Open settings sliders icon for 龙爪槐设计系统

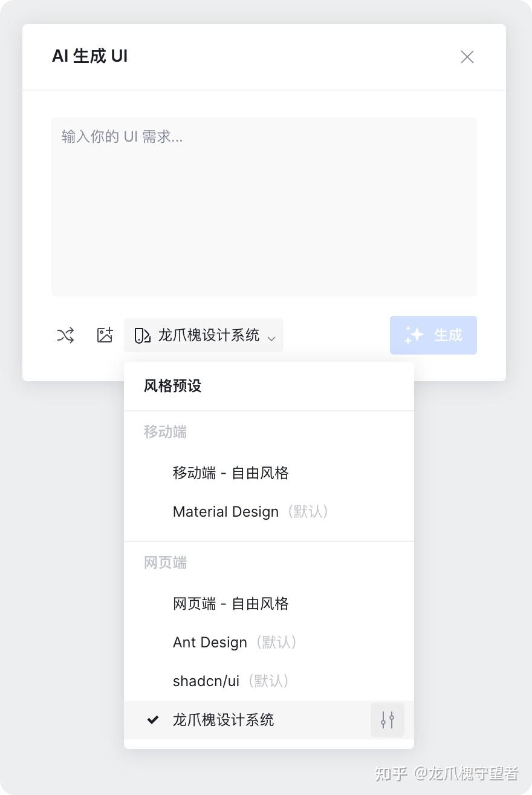(388, 720)
